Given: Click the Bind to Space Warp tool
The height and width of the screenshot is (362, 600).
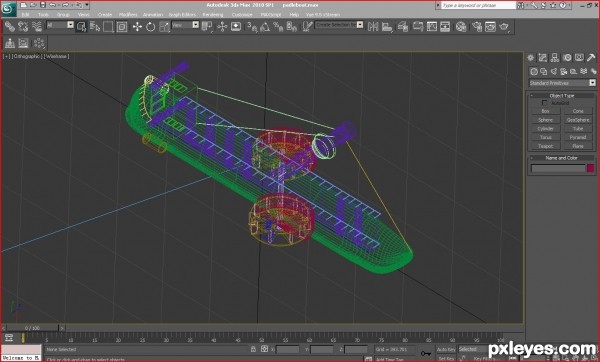Looking at the screenshot, I should [37, 26].
